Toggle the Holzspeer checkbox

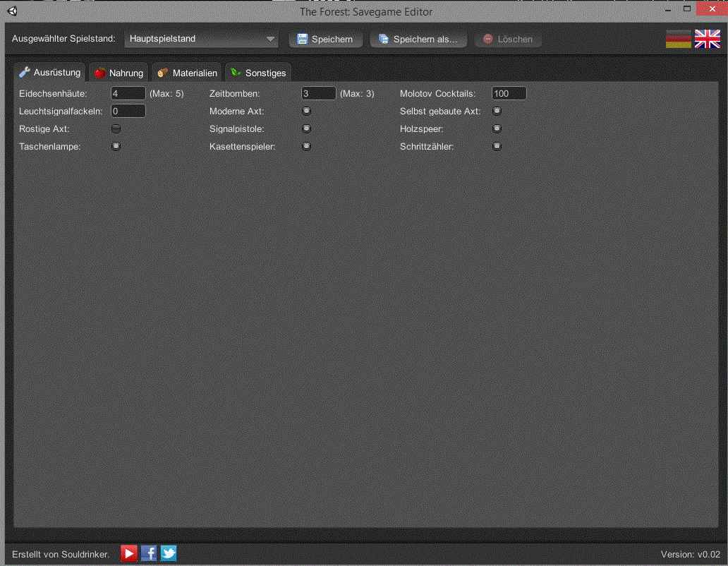point(497,129)
